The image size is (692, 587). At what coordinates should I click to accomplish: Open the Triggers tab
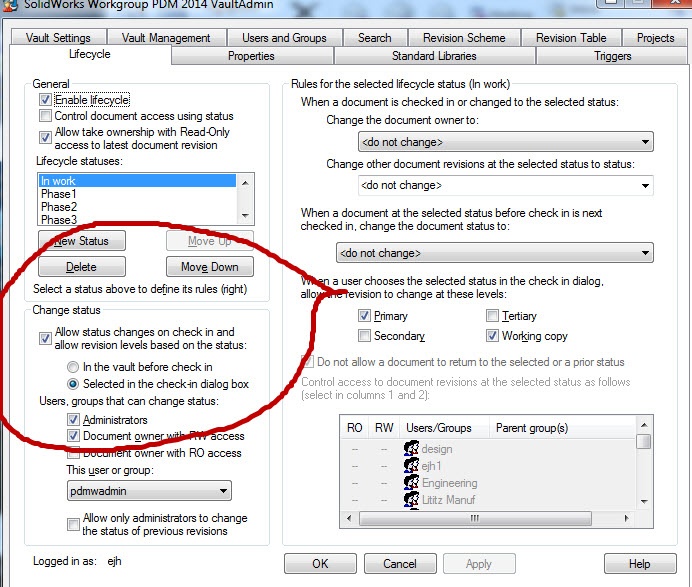tap(613, 56)
